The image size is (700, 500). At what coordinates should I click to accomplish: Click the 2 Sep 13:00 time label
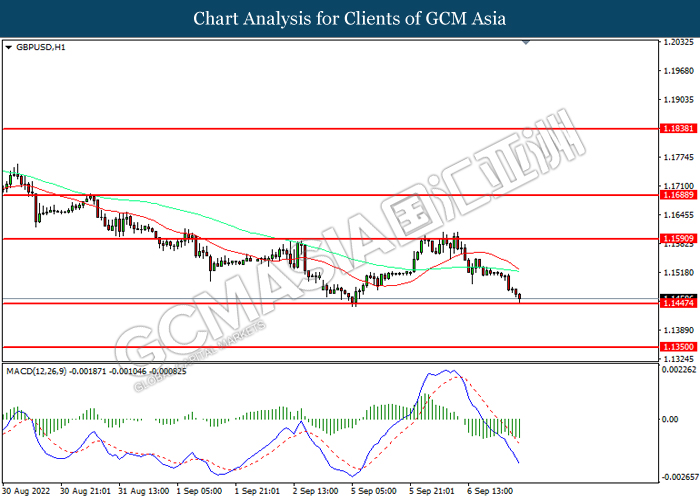coord(316,491)
